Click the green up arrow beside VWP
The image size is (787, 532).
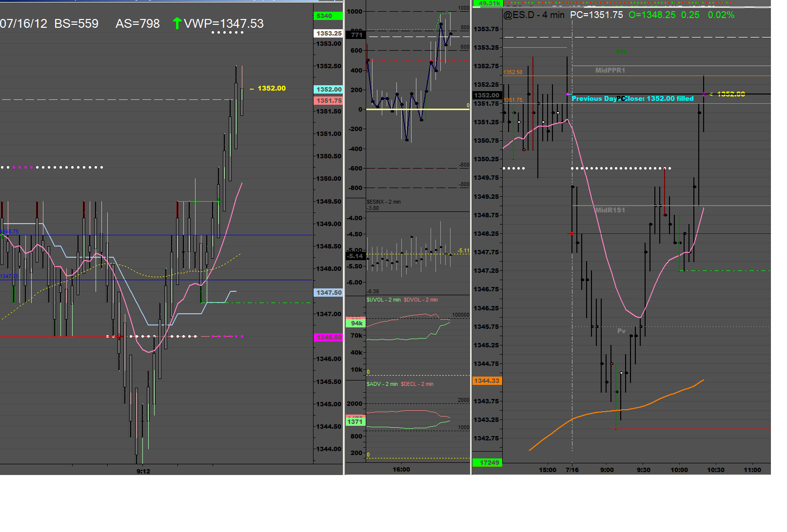point(177,23)
